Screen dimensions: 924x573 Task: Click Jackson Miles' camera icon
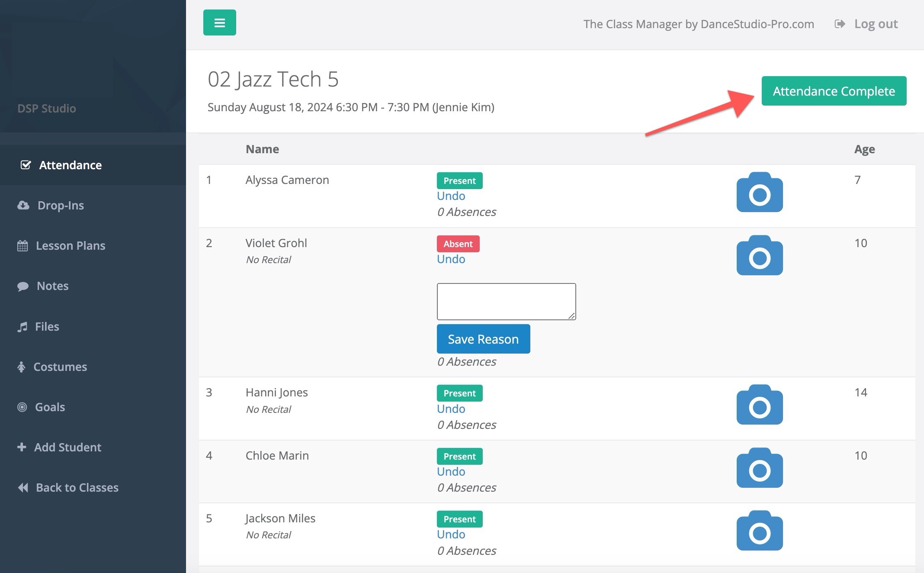[x=759, y=531]
